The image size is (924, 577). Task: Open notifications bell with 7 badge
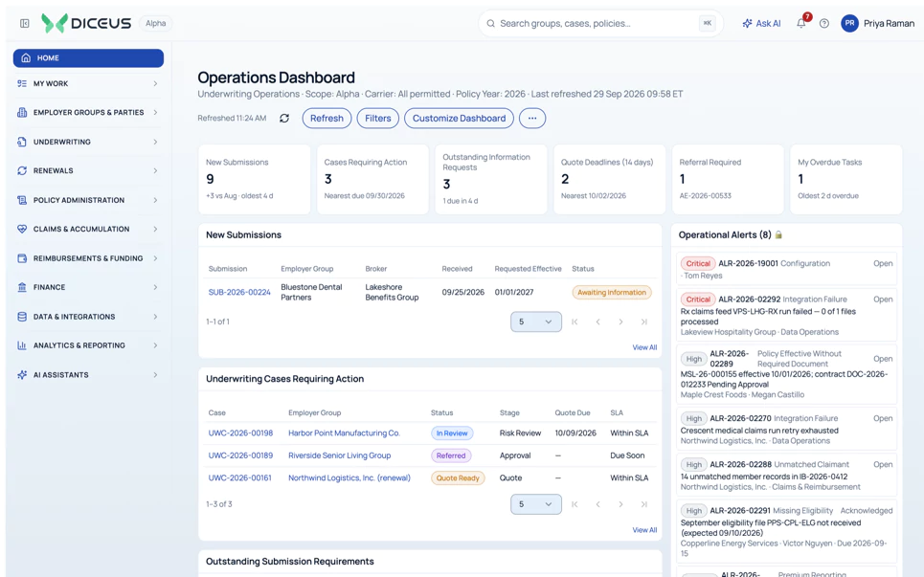coord(801,23)
